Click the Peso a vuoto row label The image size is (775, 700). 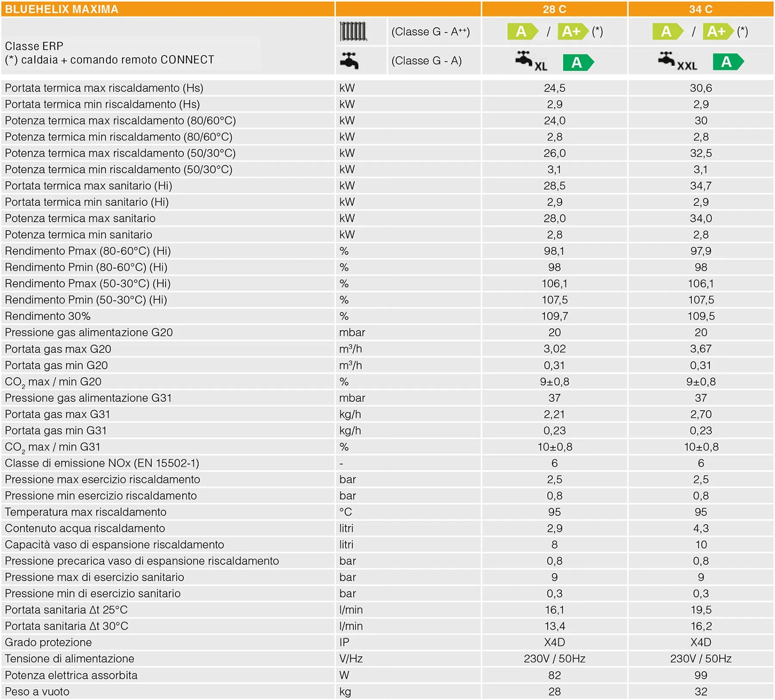tap(37, 691)
